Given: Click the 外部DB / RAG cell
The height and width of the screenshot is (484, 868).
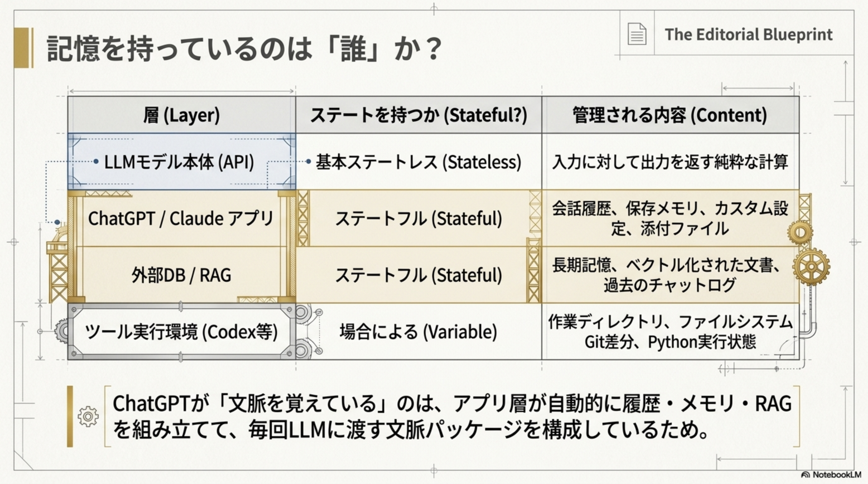Looking at the screenshot, I should (x=182, y=275).
